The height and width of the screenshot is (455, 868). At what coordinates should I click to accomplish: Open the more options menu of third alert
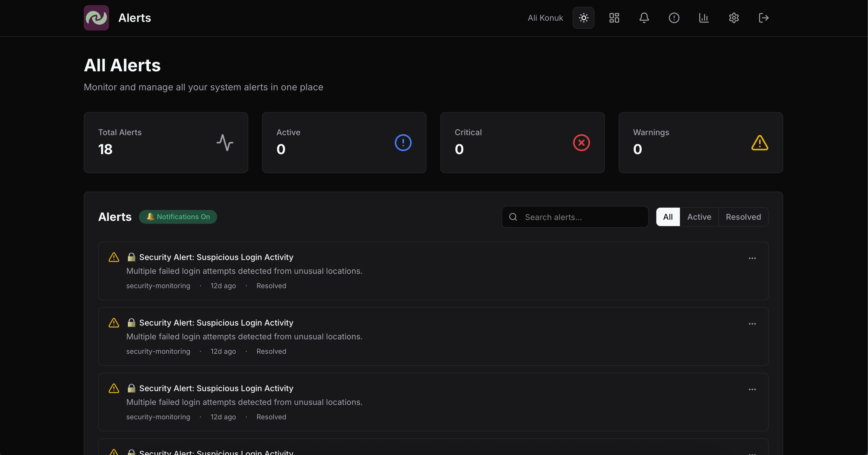coord(752,389)
